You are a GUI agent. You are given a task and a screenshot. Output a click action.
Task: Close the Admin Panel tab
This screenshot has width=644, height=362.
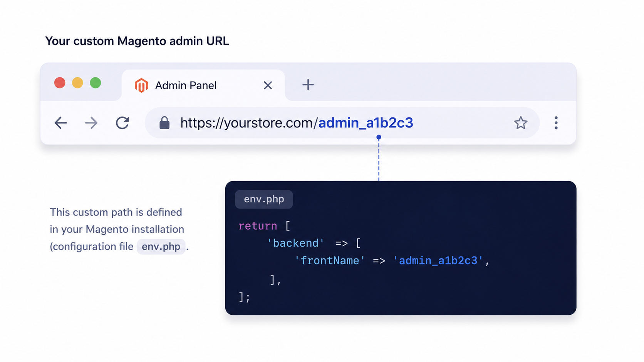[x=268, y=85]
